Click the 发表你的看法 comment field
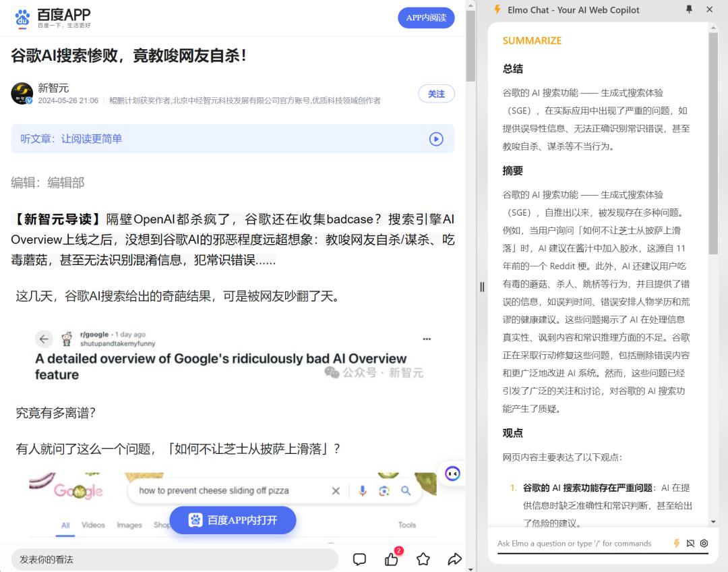728x572 pixels. pos(175,559)
